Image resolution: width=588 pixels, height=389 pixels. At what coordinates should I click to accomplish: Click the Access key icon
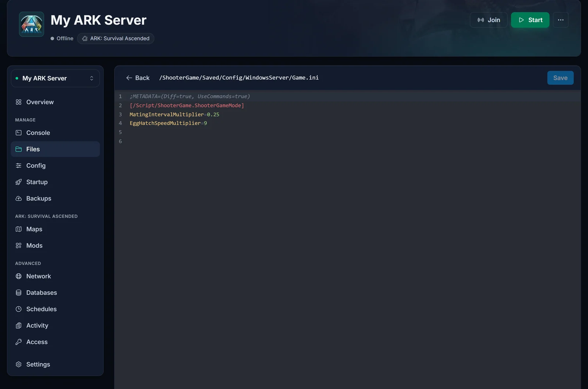click(19, 342)
